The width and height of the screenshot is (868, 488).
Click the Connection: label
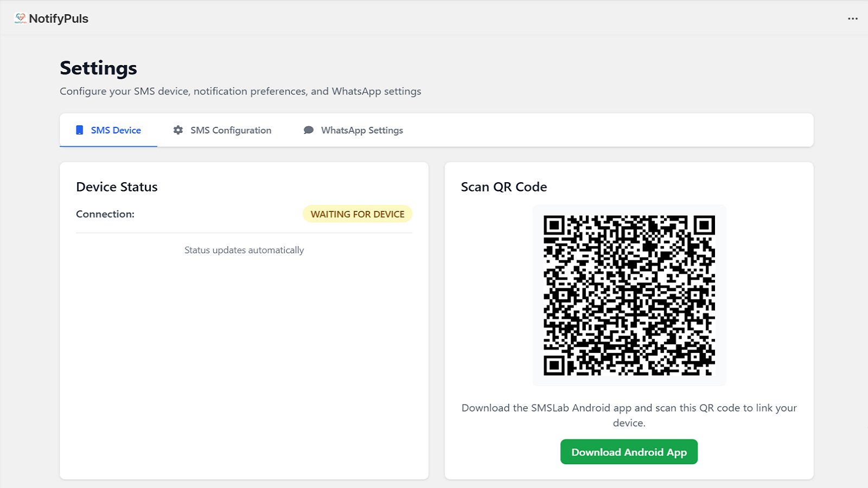click(x=105, y=214)
